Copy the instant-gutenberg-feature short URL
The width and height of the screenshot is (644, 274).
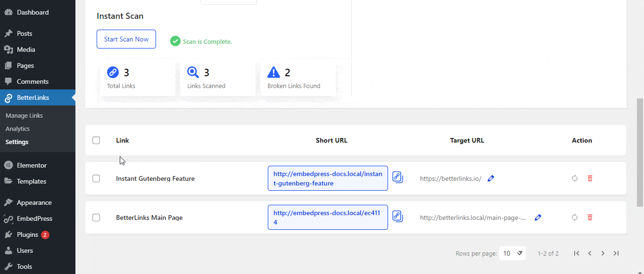tap(397, 177)
